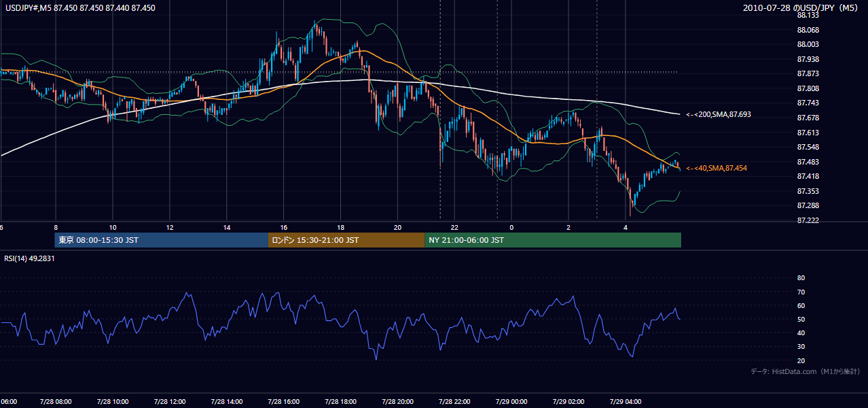Click price level 88.003 on the axis
The image size is (868, 408).
pyautogui.click(x=808, y=44)
